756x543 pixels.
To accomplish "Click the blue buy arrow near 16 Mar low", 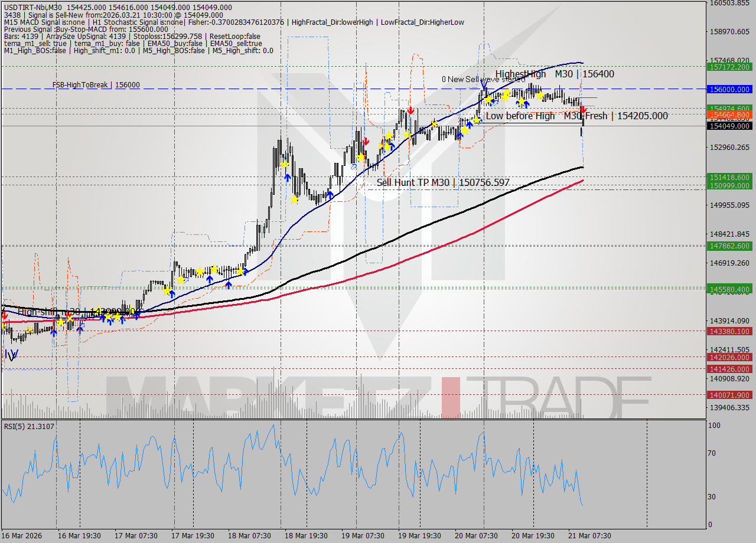I will pos(53,332).
